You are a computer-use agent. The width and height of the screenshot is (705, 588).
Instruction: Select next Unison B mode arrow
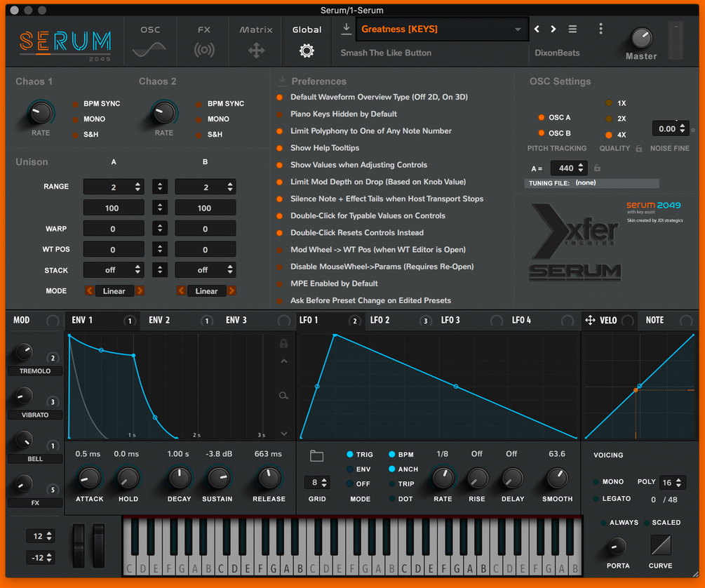point(231,290)
